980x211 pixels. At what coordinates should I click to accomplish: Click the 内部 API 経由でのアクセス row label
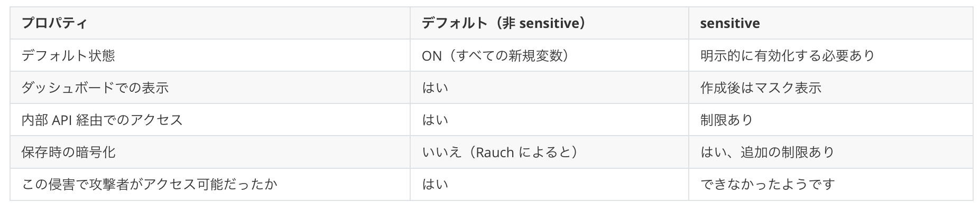(102, 120)
